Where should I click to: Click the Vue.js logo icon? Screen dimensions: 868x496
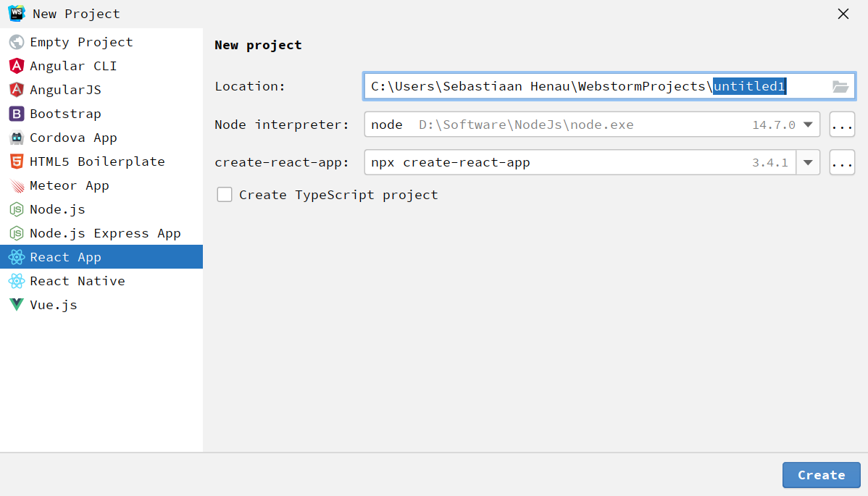coord(16,305)
